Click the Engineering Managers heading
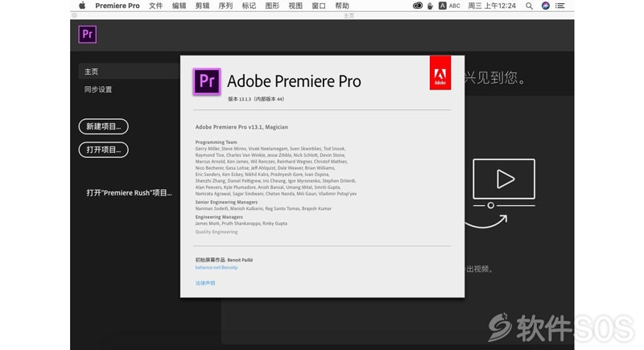The image size is (644, 350). click(x=219, y=216)
